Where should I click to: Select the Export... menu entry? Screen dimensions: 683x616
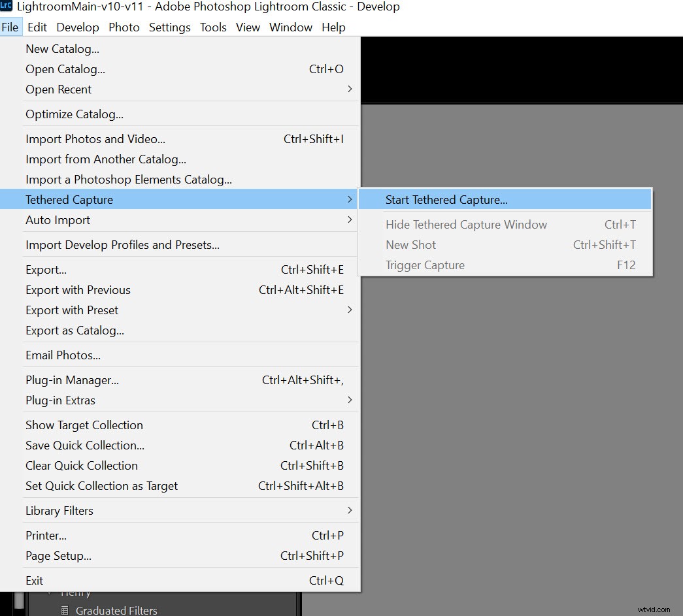[x=180, y=270]
